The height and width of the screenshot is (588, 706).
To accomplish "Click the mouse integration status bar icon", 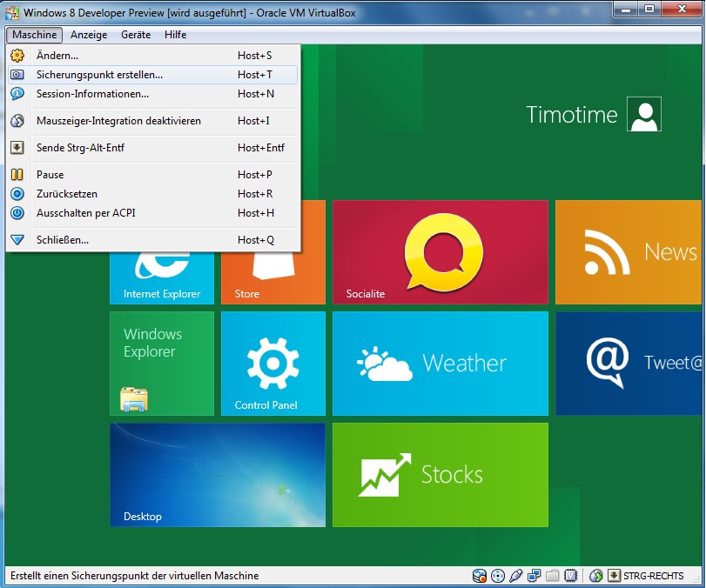I will pos(595,576).
